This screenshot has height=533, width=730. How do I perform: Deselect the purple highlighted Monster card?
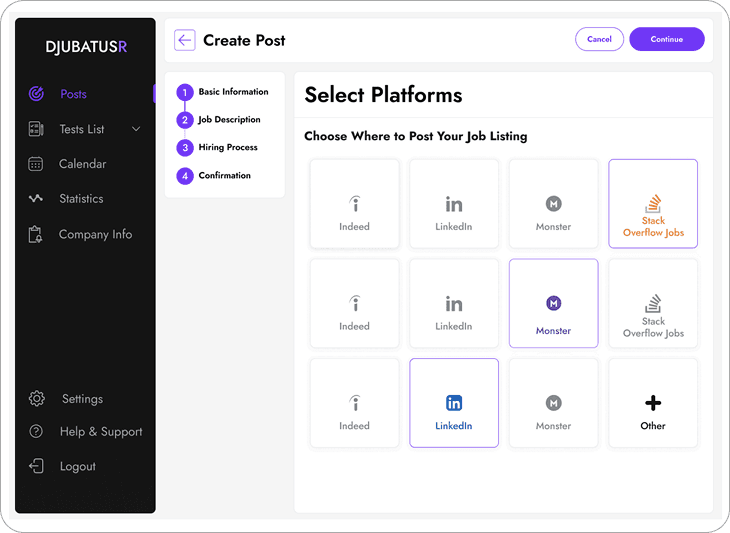[x=554, y=304]
